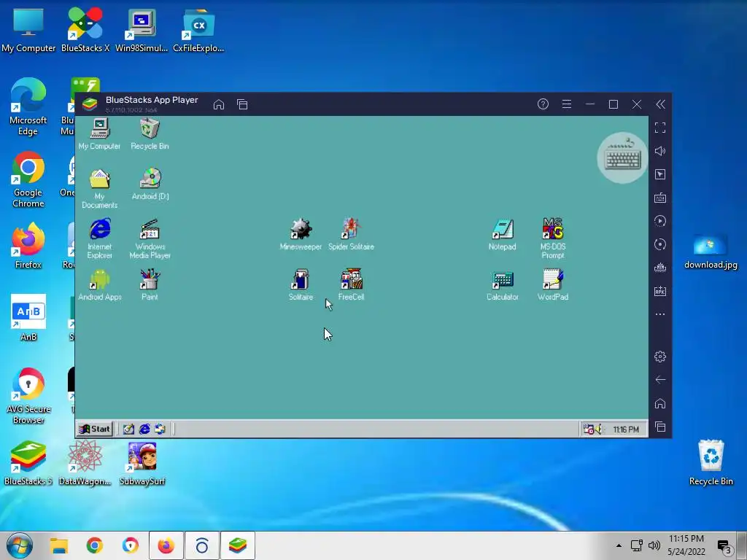Click Firefox in the Windows taskbar
747x560 pixels.
[x=166, y=545]
